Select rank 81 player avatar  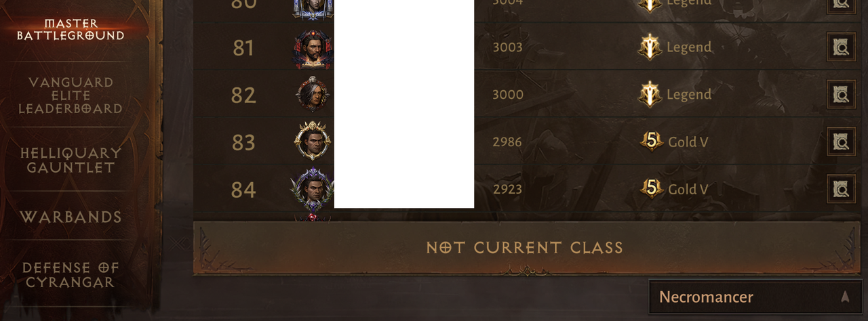click(x=313, y=48)
